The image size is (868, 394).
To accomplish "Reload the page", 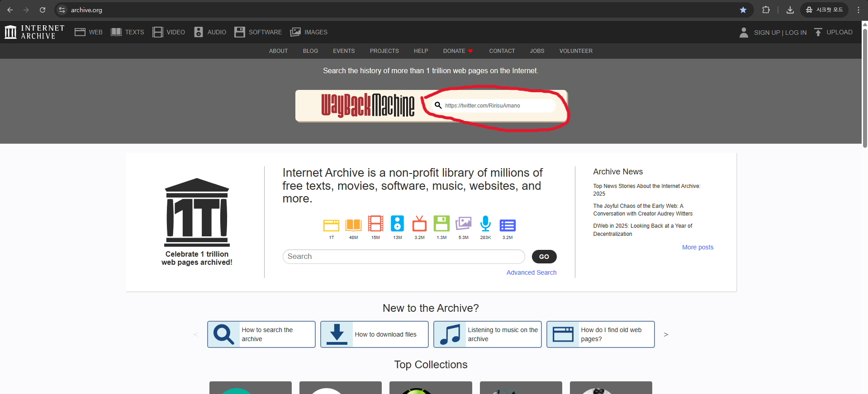I will click(43, 10).
